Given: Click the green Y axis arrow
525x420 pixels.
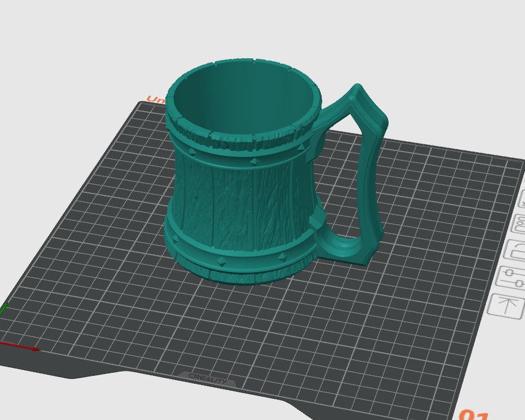Looking at the screenshot, I should [3, 308].
